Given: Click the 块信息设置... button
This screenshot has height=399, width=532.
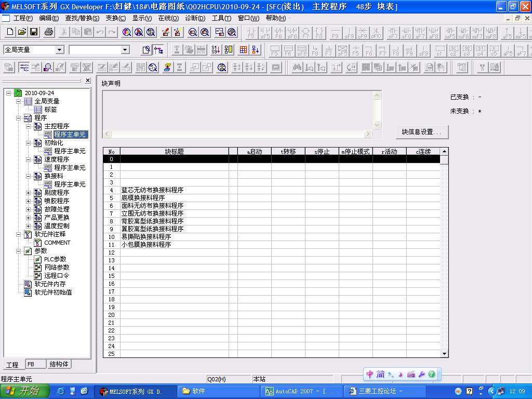Looking at the screenshot, I should tap(421, 132).
